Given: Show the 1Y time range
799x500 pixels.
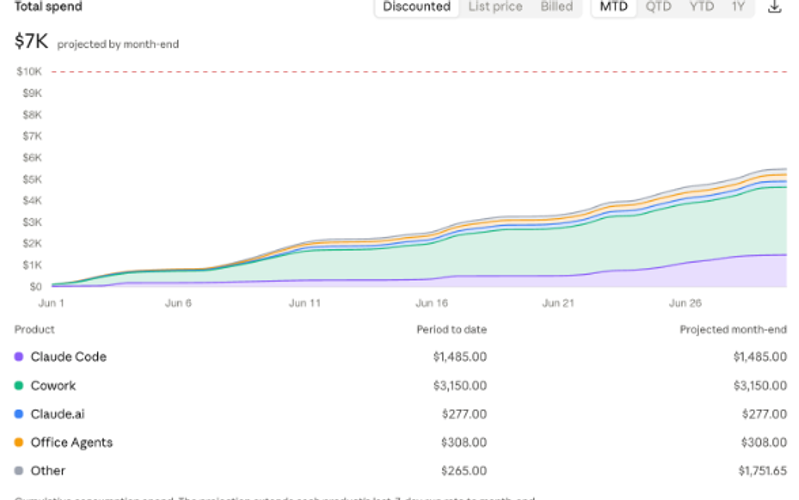Looking at the screenshot, I should coord(738,7).
